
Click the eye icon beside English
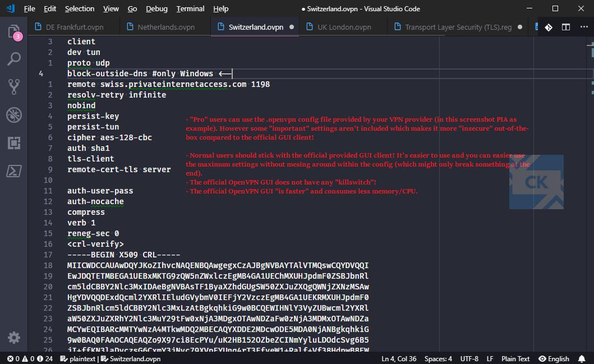(x=542, y=359)
